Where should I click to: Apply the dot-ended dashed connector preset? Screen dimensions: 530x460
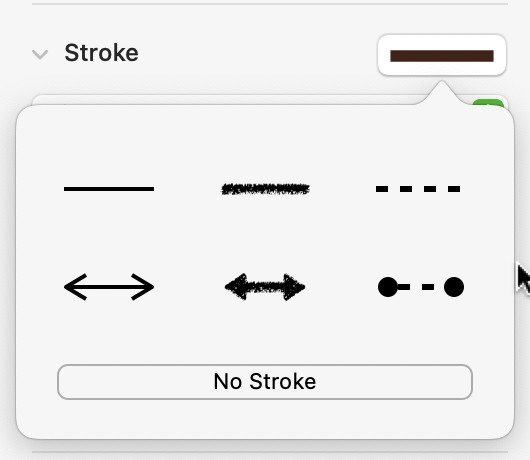coord(421,287)
